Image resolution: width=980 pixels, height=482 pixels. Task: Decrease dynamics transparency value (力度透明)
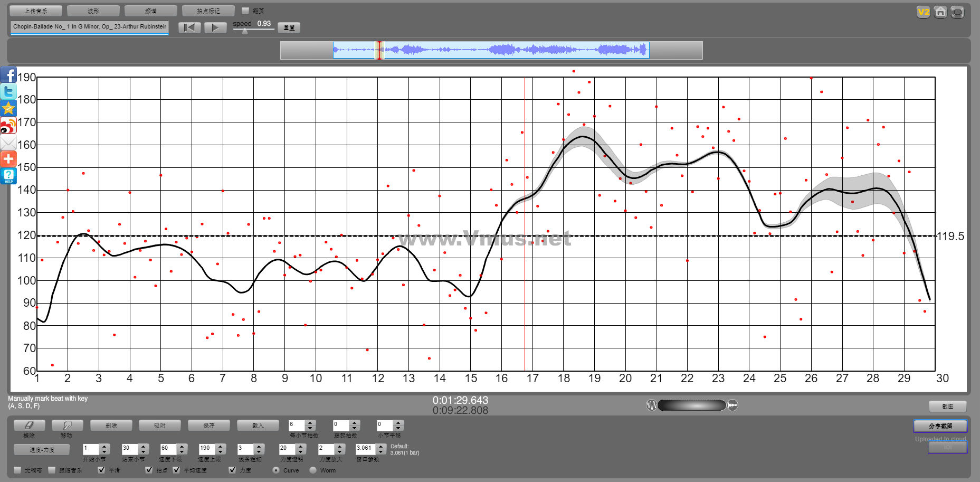(x=301, y=452)
